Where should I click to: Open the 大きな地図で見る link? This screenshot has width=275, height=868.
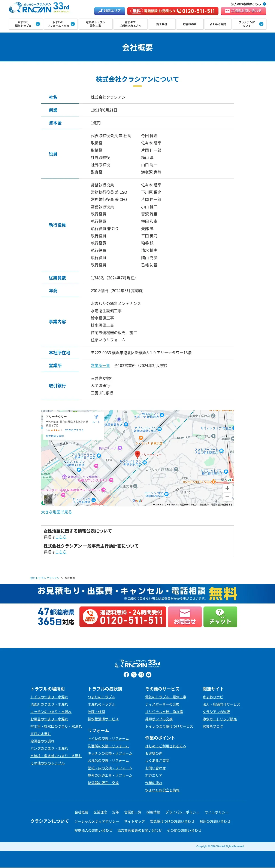(56, 511)
